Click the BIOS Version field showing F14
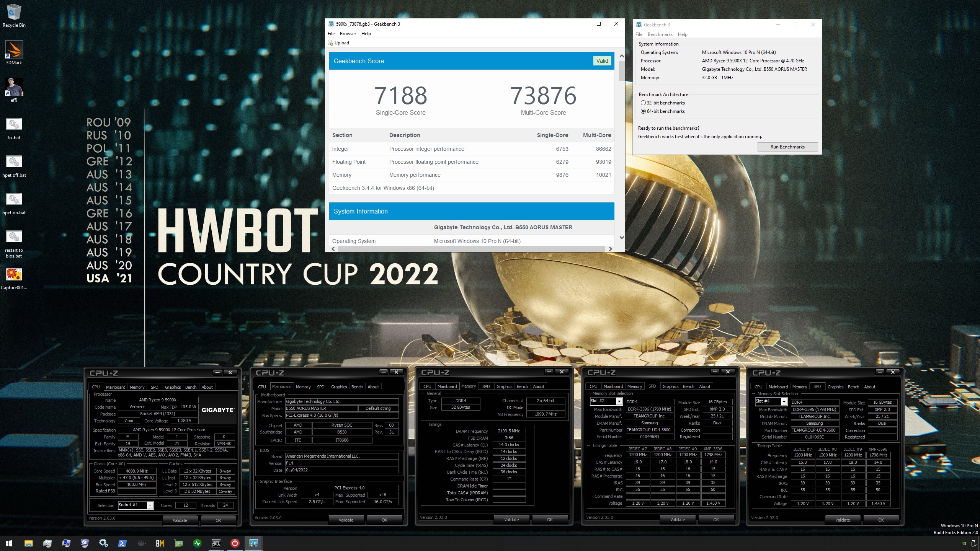980x551 pixels. tap(342, 463)
